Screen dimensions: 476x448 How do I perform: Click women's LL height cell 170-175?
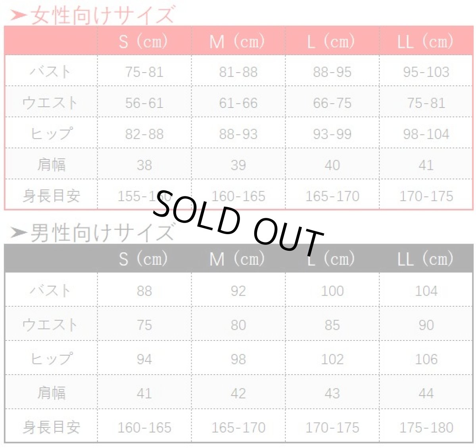[426, 196]
